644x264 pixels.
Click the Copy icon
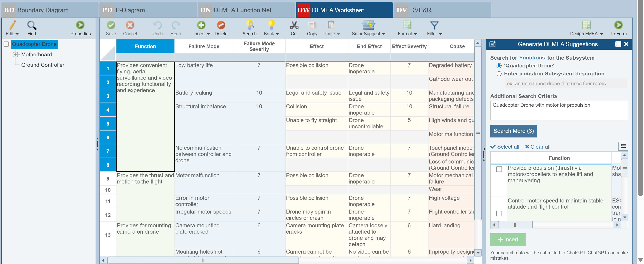coord(312,25)
